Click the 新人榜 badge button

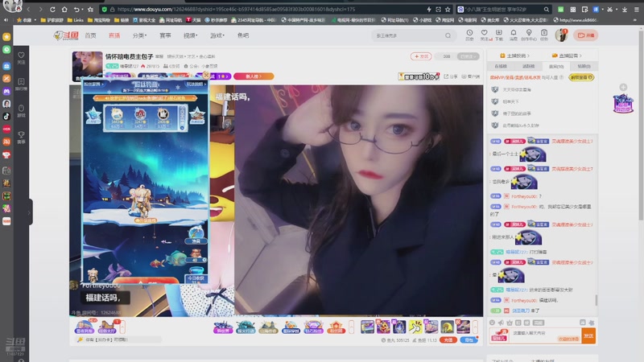click(254, 76)
